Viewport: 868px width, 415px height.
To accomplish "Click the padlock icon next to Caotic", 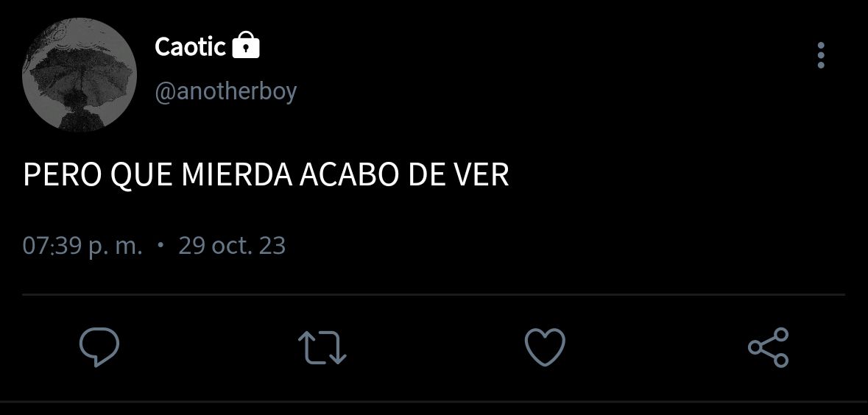I will pos(246,46).
